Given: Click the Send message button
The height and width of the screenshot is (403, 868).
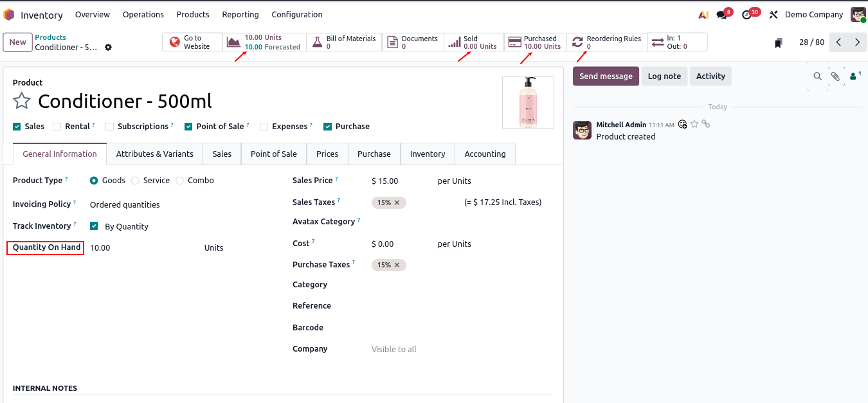Looking at the screenshot, I should pyautogui.click(x=606, y=76).
